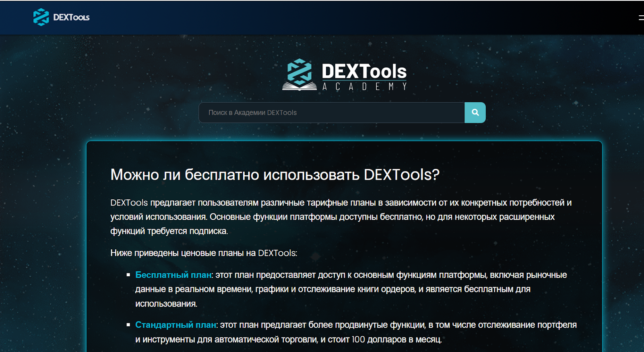Viewport: 644px width, 352px height.
Task: Click the paragraph starting 'DEXTools предлагает пользователям'
Action: pyautogui.click(x=341, y=217)
